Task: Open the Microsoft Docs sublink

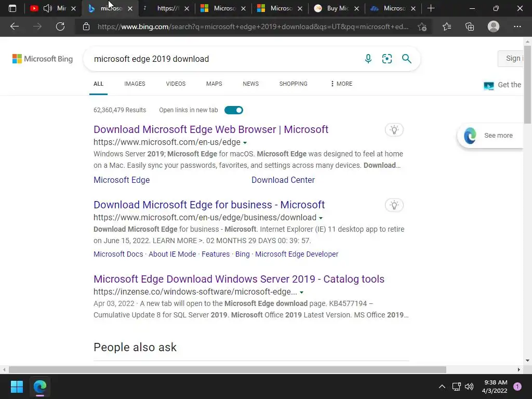Action: tap(118, 254)
